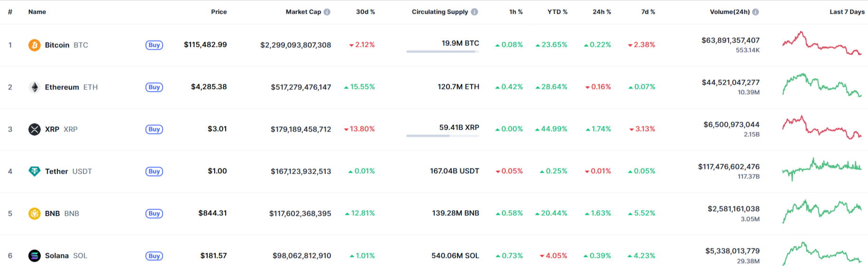Sort the table by the 7d % column
Screen dimensions: 868x274
[x=648, y=12]
